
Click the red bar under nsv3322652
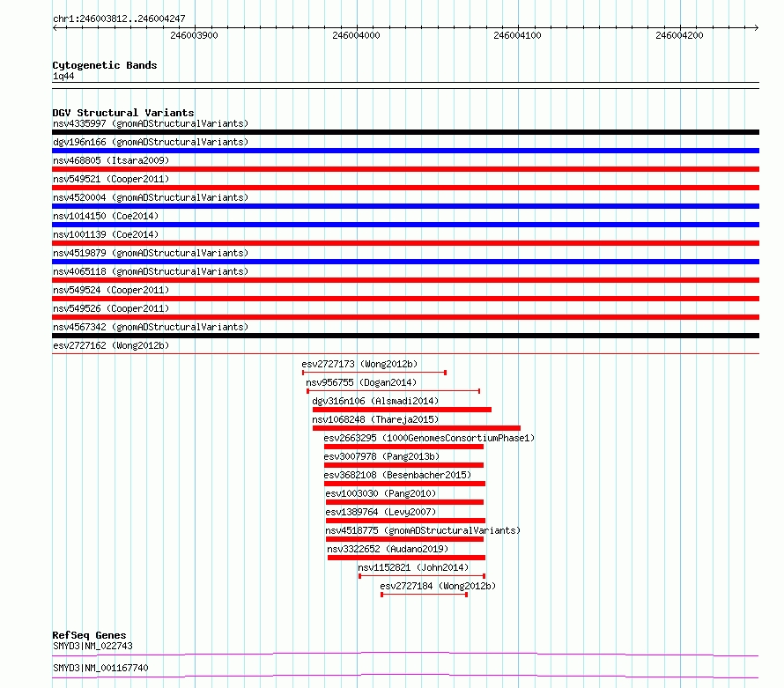click(x=406, y=558)
